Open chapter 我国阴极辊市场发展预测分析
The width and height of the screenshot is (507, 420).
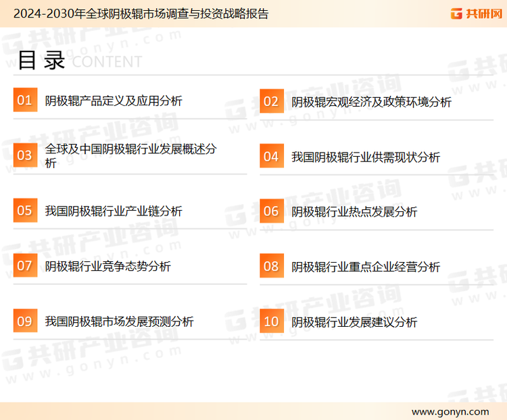tap(119, 322)
